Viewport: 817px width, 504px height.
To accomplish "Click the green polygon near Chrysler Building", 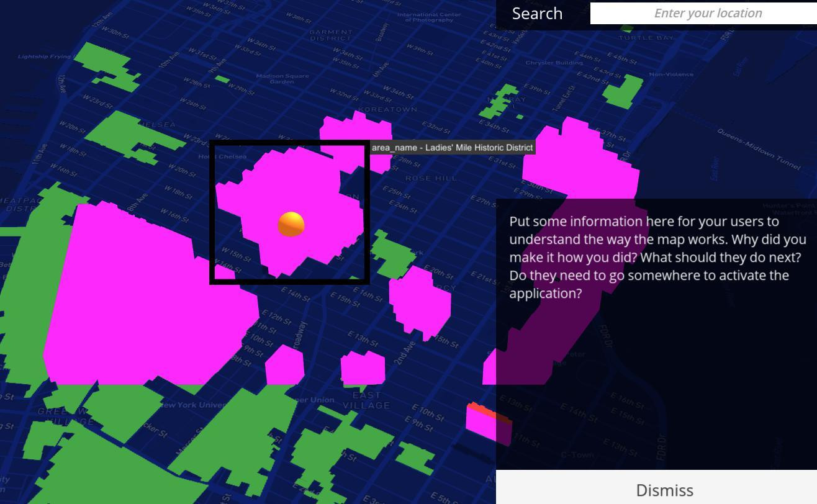I will tap(623, 91).
